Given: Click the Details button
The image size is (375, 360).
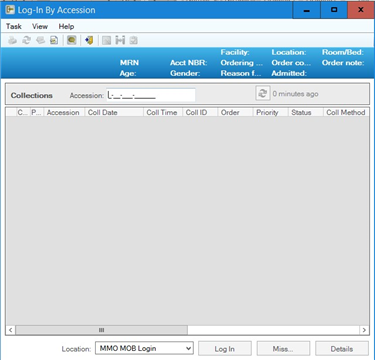Looking at the screenshot, I should tap(342, 349).
